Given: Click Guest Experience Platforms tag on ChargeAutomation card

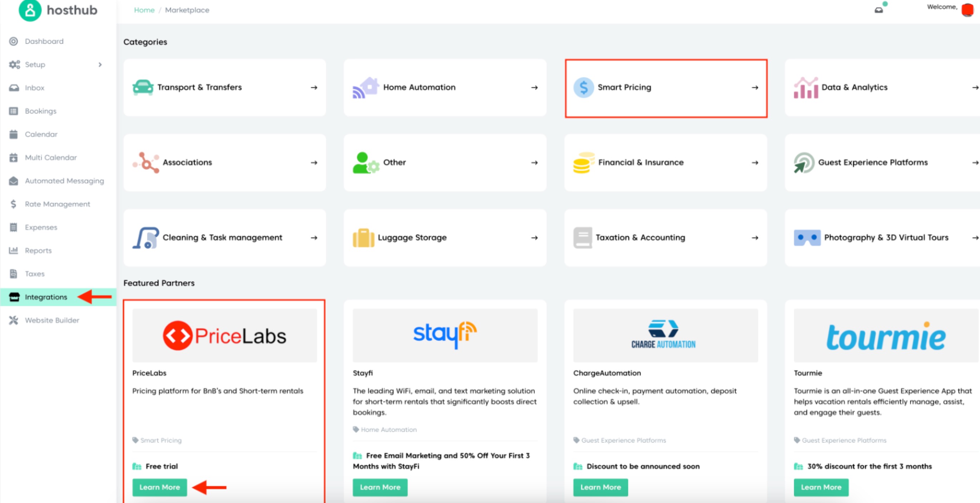Looking at the screenshot, I should (x=620, y=440).
